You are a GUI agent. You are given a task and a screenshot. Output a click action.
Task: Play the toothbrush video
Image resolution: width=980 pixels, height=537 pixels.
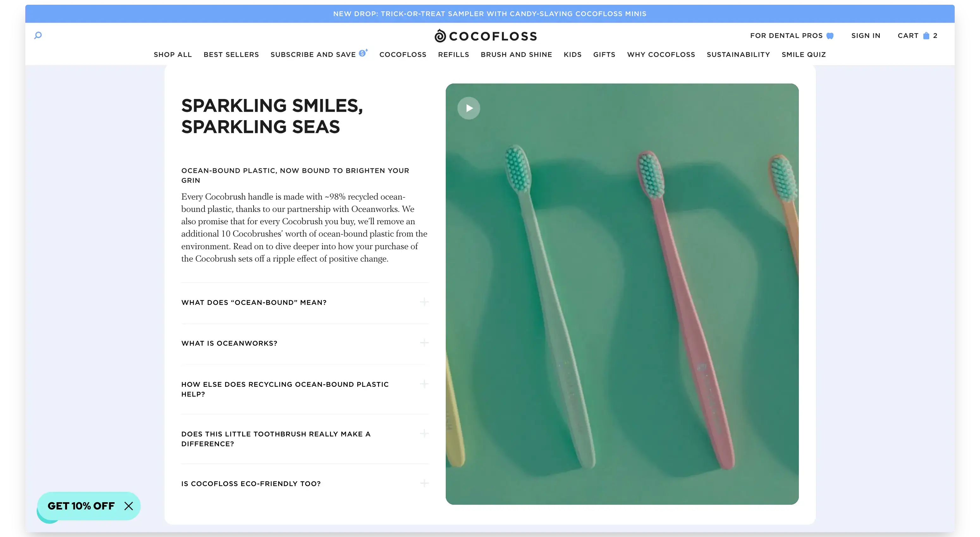pyautogui.click(x=468, y=108)
